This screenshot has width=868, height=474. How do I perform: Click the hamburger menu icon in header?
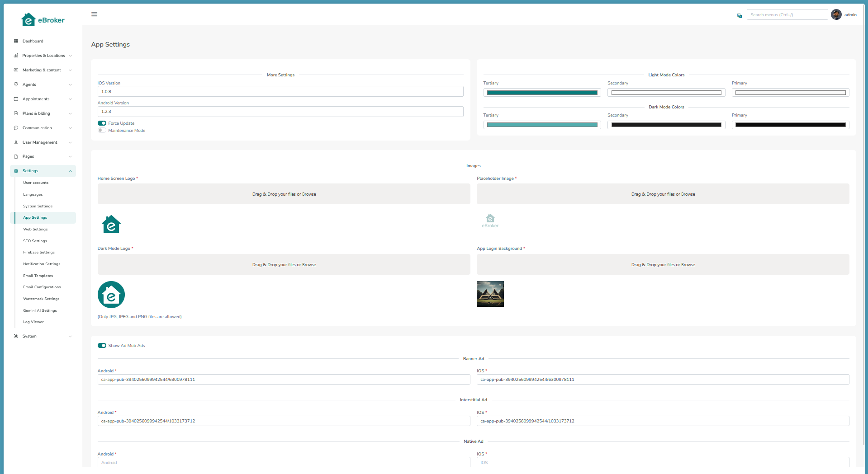click(94, 15)
